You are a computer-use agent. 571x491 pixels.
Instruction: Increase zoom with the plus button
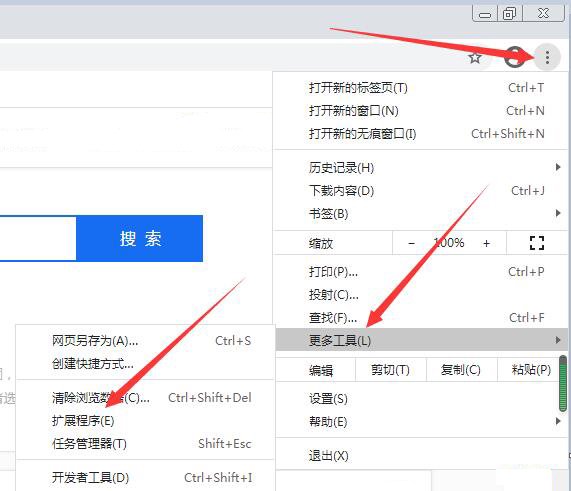(487, 243)
